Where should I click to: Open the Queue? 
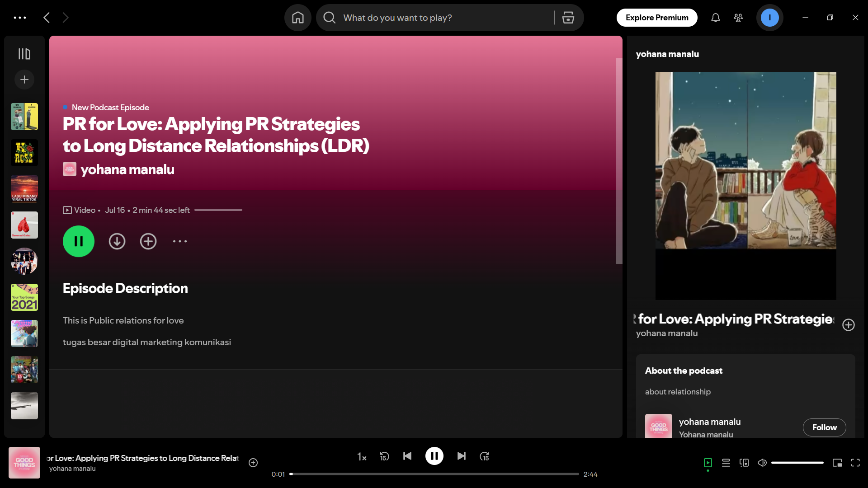click(726, 463)
